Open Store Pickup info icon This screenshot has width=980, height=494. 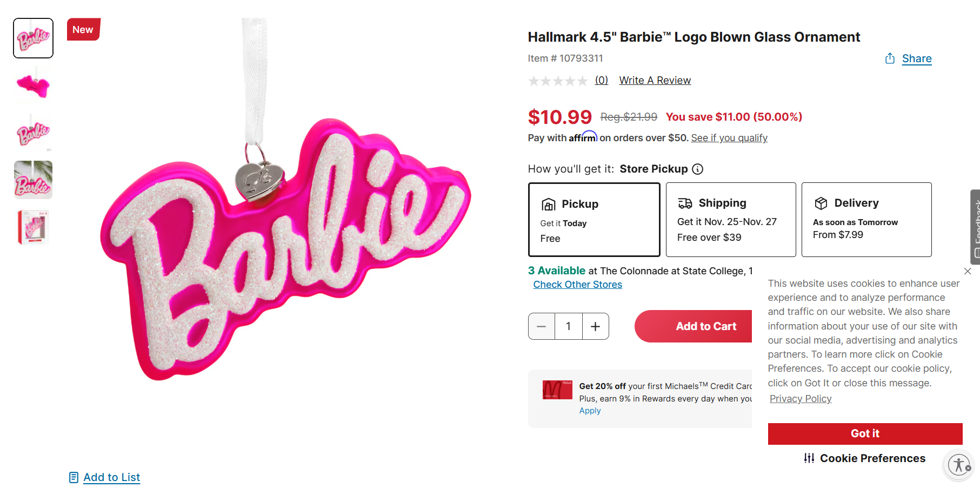pos(698,169)
